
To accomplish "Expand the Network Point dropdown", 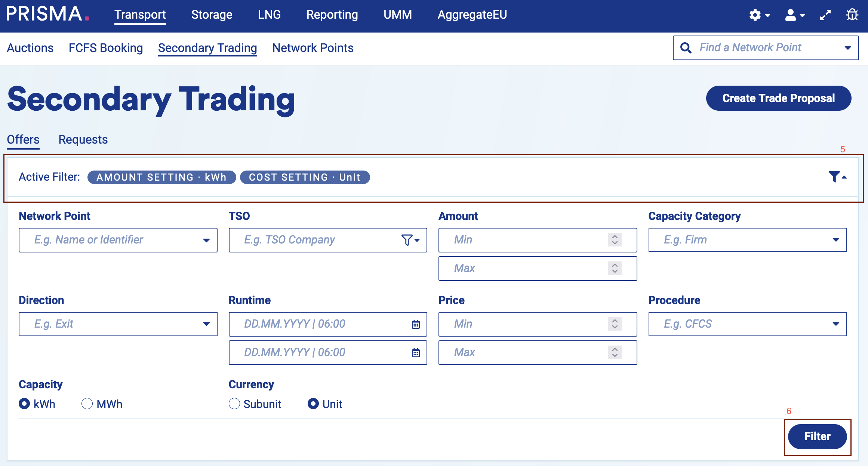I will tap(206, 240).
